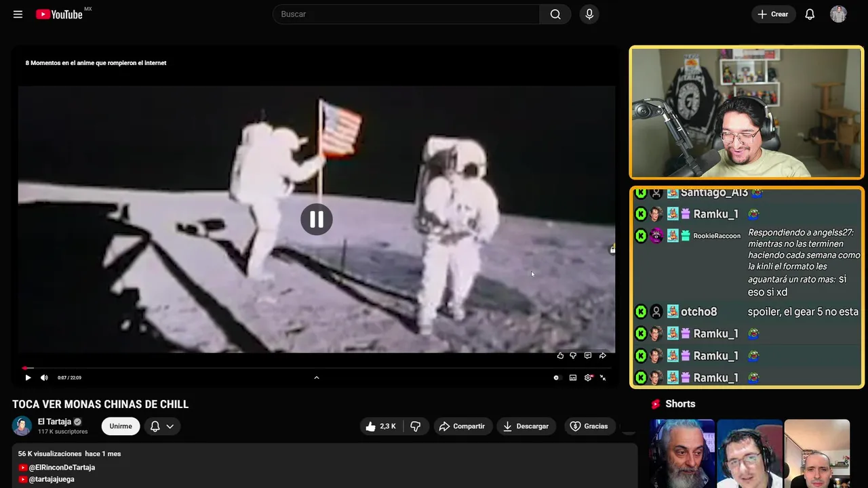The width and height of the screenshot is (868, 488).
Task: Click share arrow icon inside video overlay
Action: pyautogui.click(x=602, y=355)
